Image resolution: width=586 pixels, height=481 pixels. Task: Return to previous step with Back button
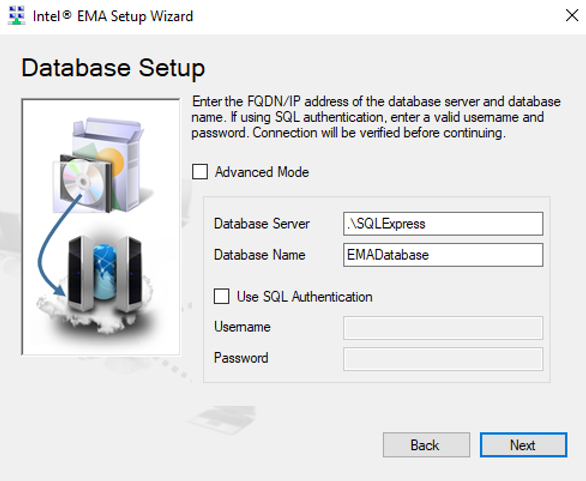(426, 445)
